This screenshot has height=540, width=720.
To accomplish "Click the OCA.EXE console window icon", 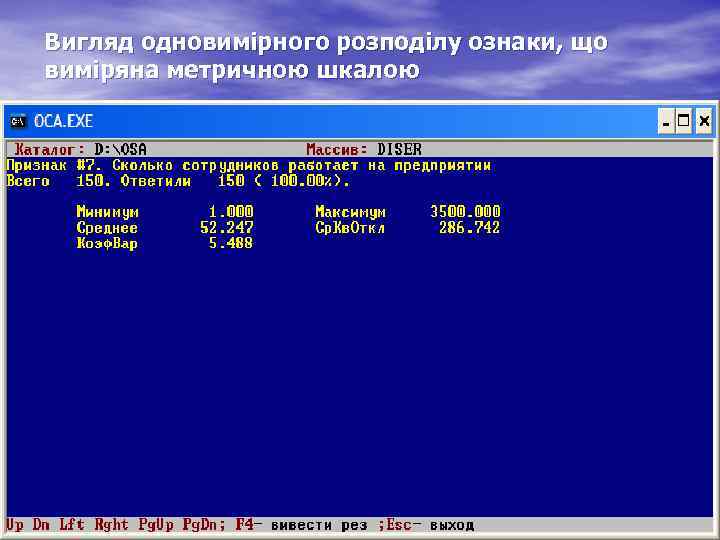I will (x=18, y=121).
